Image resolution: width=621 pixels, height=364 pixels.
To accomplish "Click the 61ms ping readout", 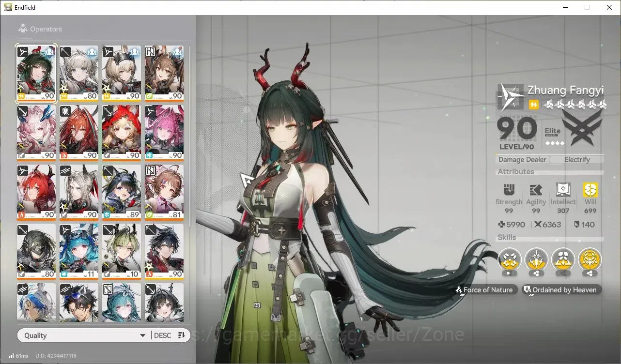I will (22, 356).
